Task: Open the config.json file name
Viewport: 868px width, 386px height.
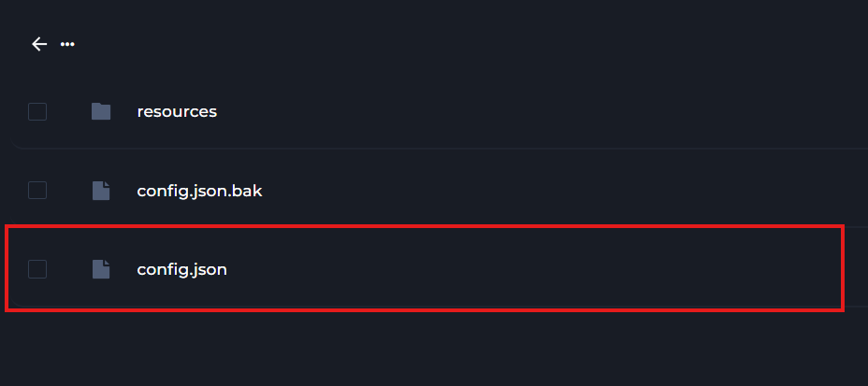Action: tap(181, 269)
